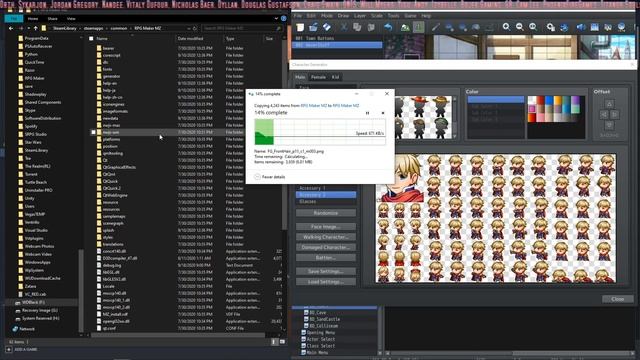
Task: Click the Walking Character... button
Action: 326,237
